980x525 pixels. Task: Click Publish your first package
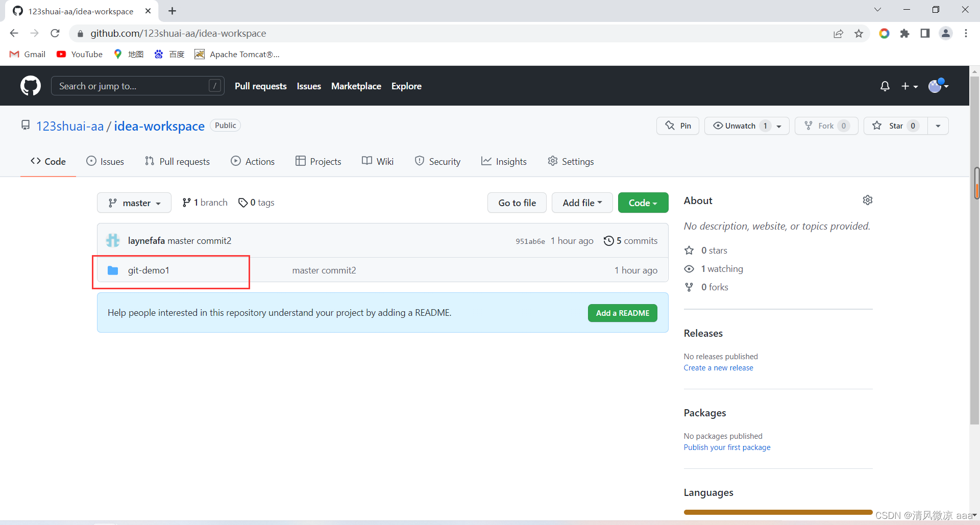tap(727, 447)
